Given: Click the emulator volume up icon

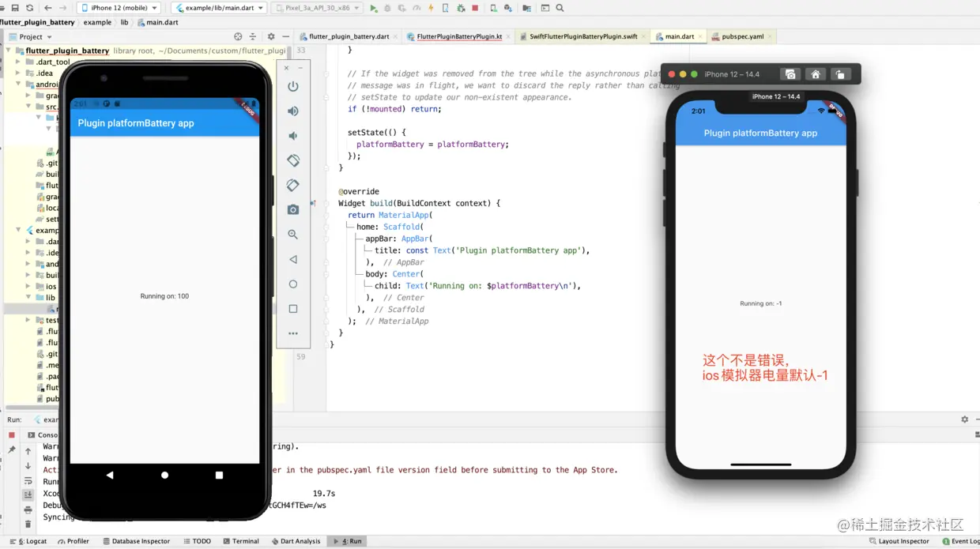Looking at the screenshot, I should point(293,111).
